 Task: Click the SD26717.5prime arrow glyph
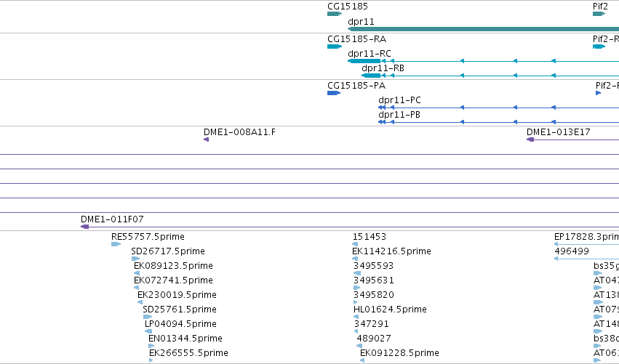[x=135, y=259]
